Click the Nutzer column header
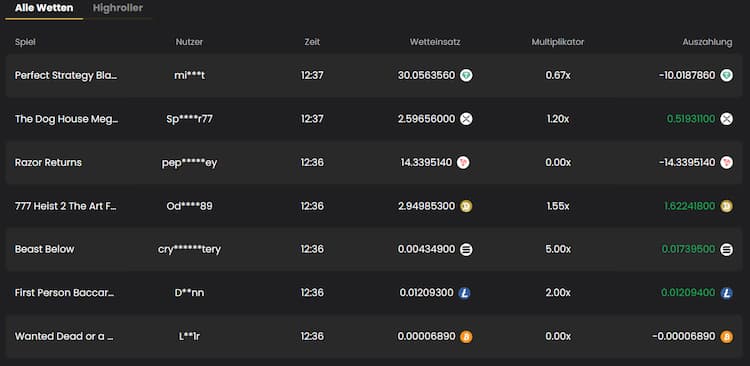This screenshot has width=750, height=366. pos(189,42)
